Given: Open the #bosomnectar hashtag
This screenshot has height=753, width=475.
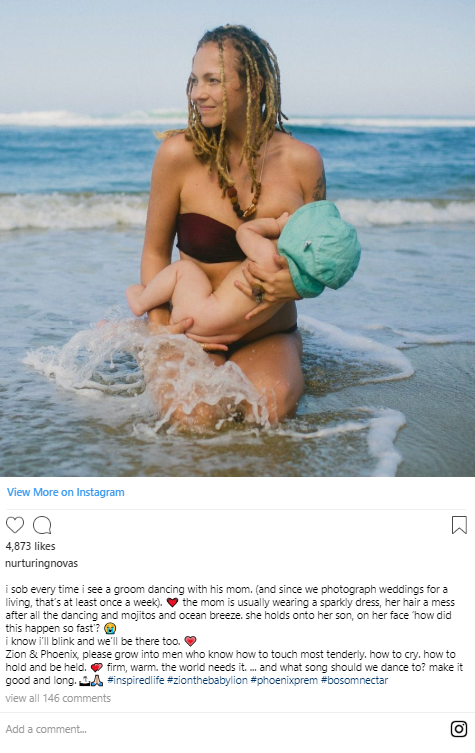Looking at the screenshot, I should [x=354, y=680].
